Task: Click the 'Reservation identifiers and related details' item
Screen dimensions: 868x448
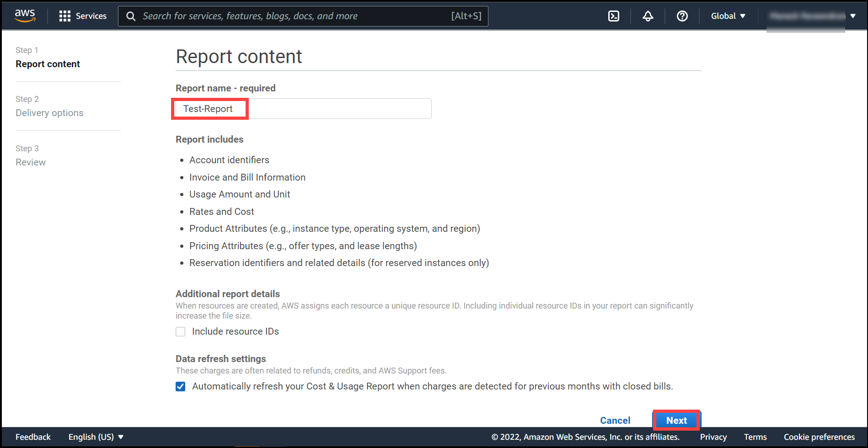Action: [x=339, y=263]
